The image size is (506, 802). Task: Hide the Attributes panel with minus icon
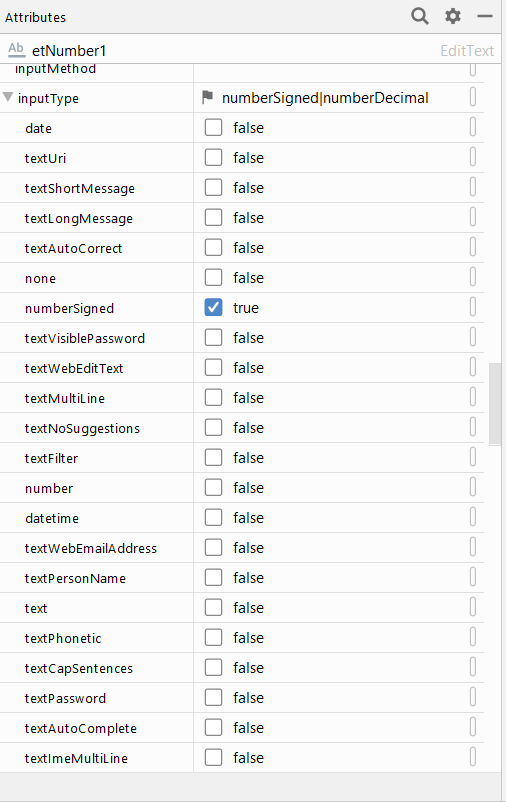[x=485, y=16]
